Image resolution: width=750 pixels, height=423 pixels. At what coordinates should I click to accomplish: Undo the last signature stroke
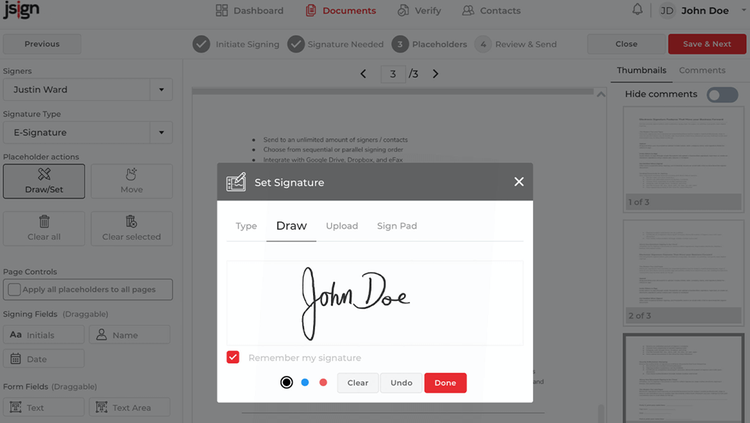click(401, 383)
